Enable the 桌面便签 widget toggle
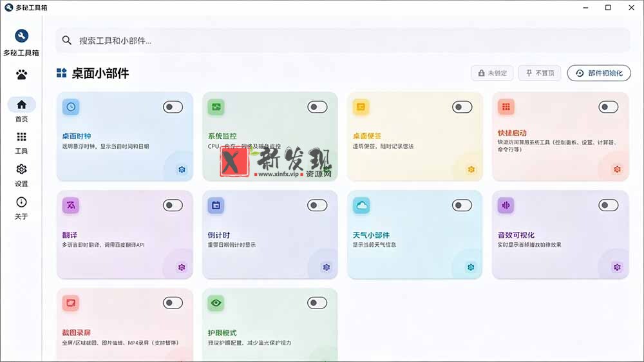The height and width of the screenshot is (362, 644). (x=462, y=107)
